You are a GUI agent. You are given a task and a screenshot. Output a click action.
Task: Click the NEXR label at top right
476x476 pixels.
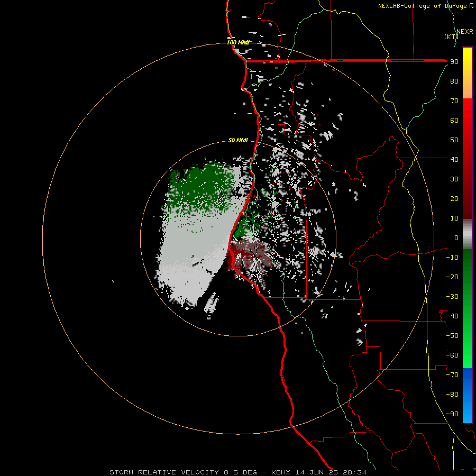pos(464,32)
